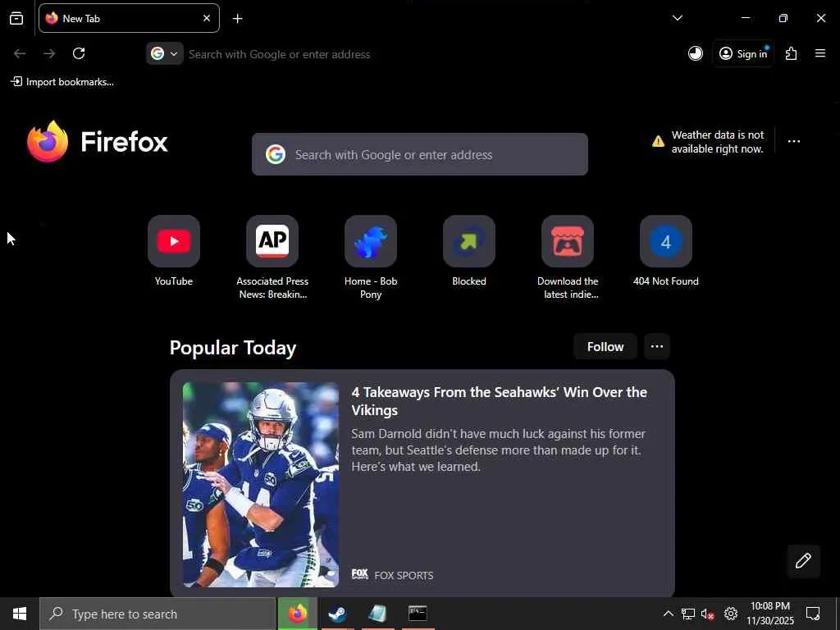Expand the list all tabs chevron
840x630 pixels.
[677, 18]
